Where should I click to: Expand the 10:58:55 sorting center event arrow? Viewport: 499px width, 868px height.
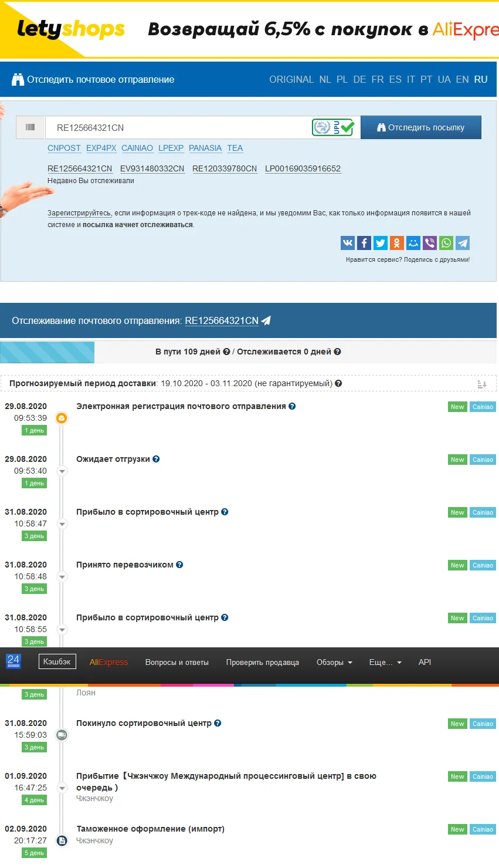click(62, 630)
